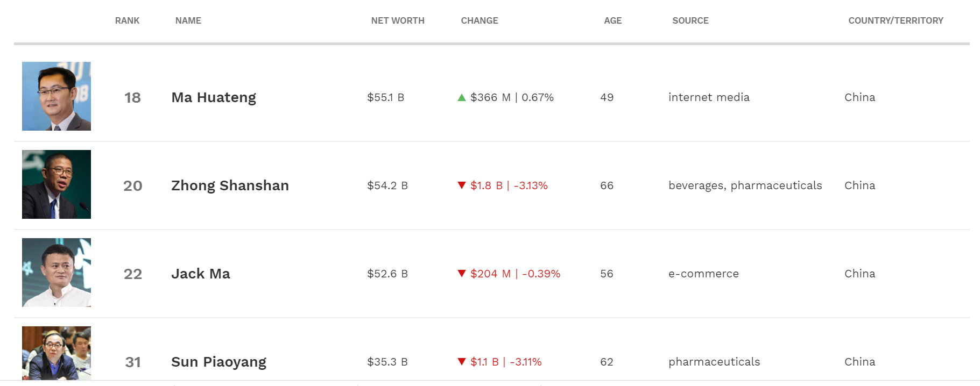980x386 pixels.
Task: Click the CHANGE column header
Action: pos(480,20)
